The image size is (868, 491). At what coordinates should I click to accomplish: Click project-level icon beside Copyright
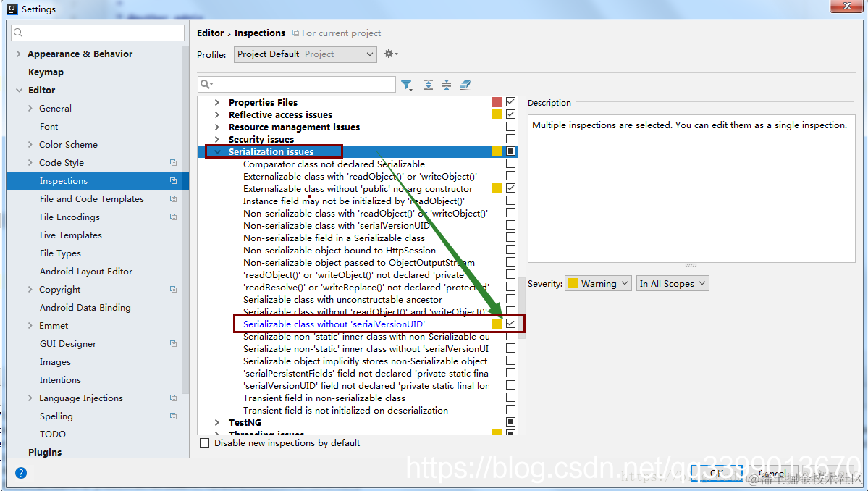click(173, 290)
